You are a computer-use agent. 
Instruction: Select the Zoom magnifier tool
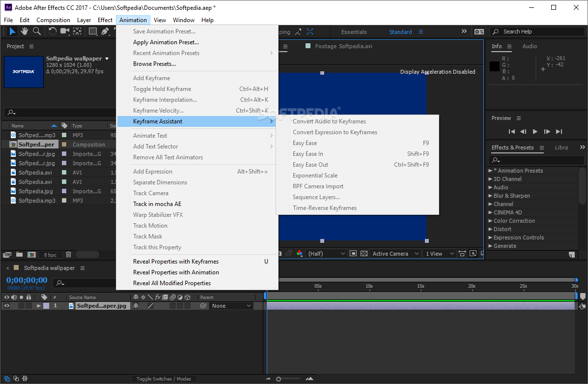click(37, 31)
